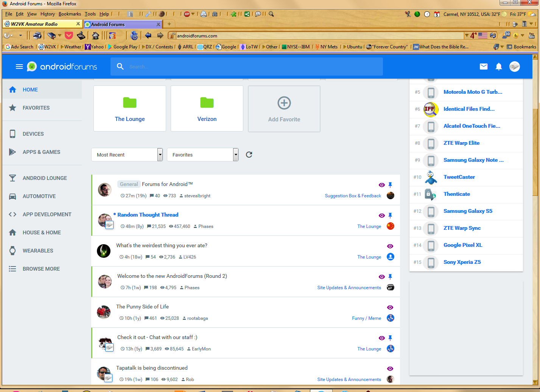The width and height of the screenshot is (540, 392).
Task: Click the refresh feed icon
Action: tap(249, 155)
